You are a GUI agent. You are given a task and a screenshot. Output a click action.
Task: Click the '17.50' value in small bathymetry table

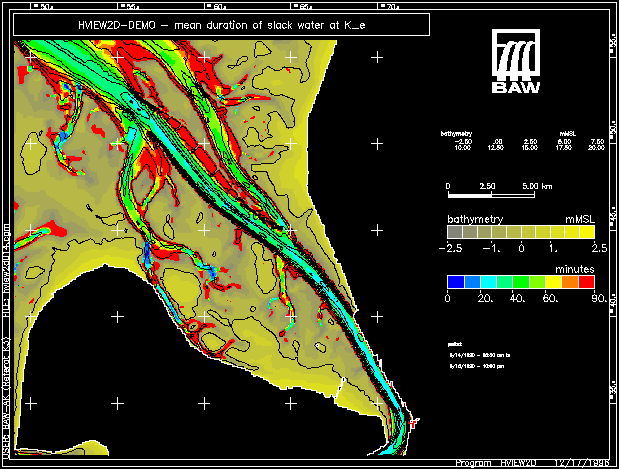563,148
